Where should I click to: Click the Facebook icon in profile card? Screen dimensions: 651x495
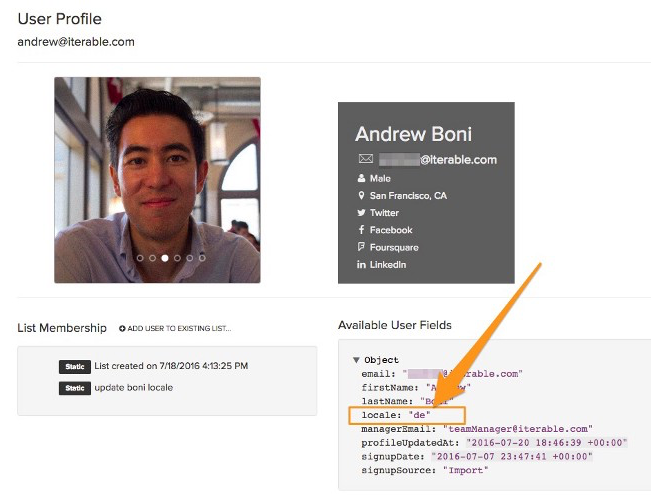(x=361, y=230)
